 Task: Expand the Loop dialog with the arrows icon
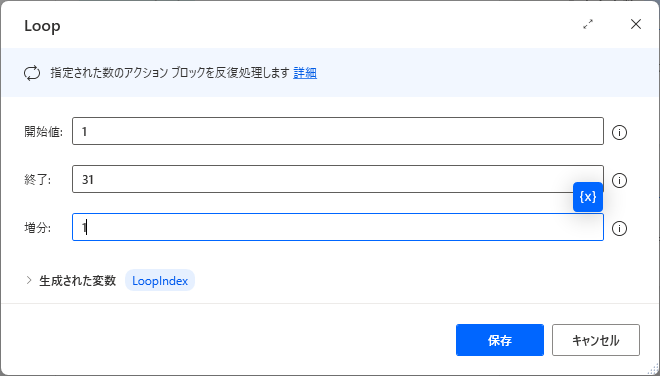[x=588, y=24]
